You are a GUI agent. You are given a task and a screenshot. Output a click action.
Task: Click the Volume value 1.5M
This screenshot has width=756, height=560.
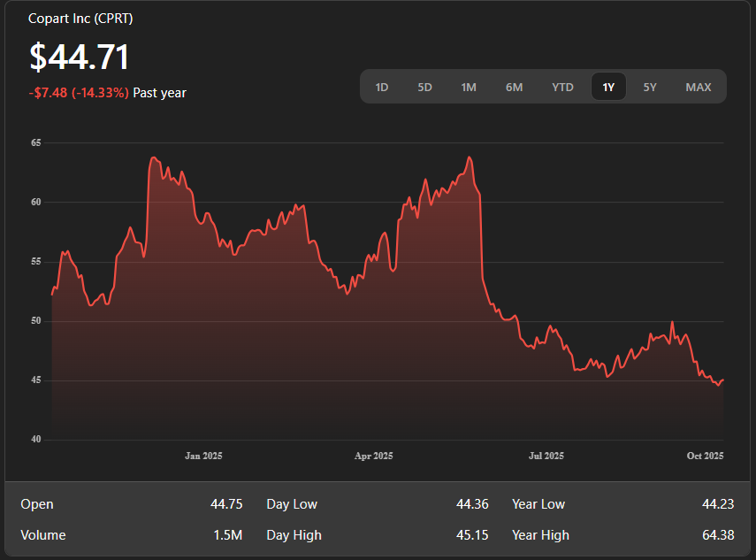click(x=226, y=535)
